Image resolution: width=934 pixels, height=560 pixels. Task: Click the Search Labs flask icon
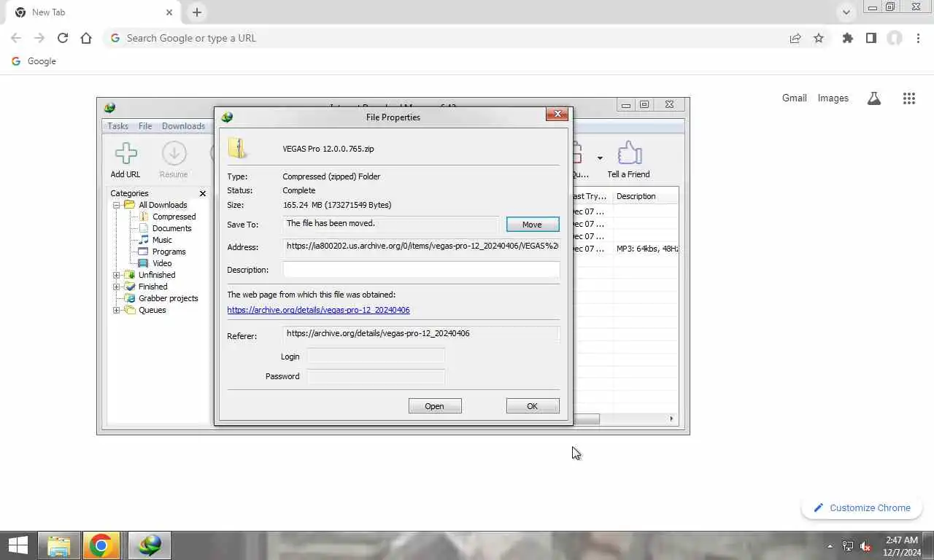tap(874, 98)
